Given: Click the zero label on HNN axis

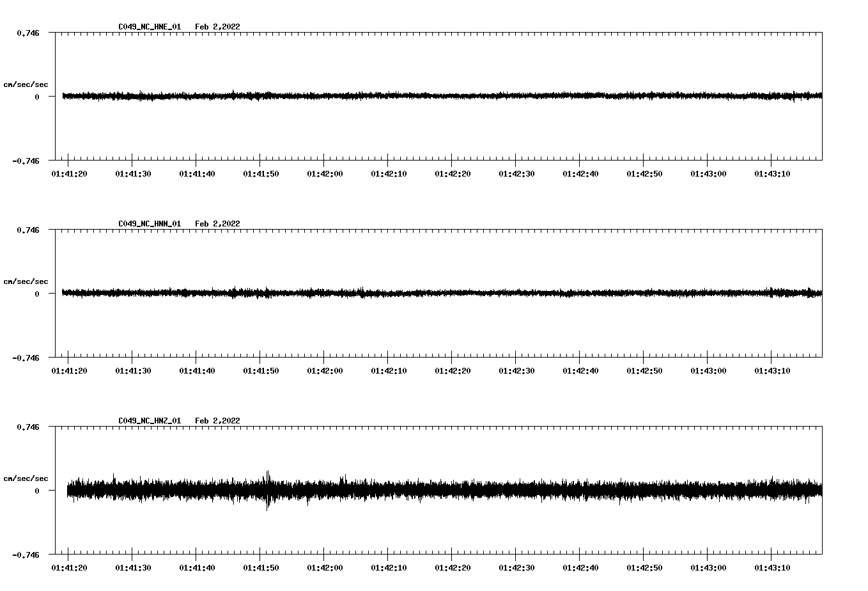Looking at the screenshot, I should click(x=37, y=294).
